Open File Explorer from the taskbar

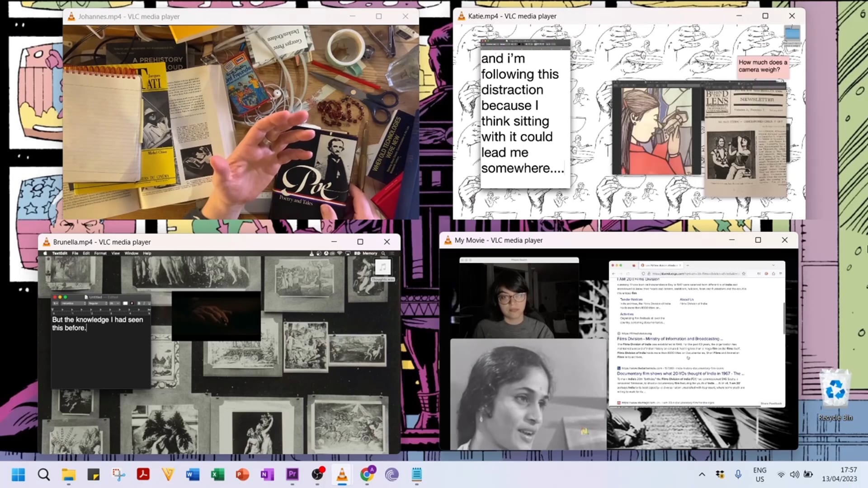pyautogui.click(x=69, y=474)
